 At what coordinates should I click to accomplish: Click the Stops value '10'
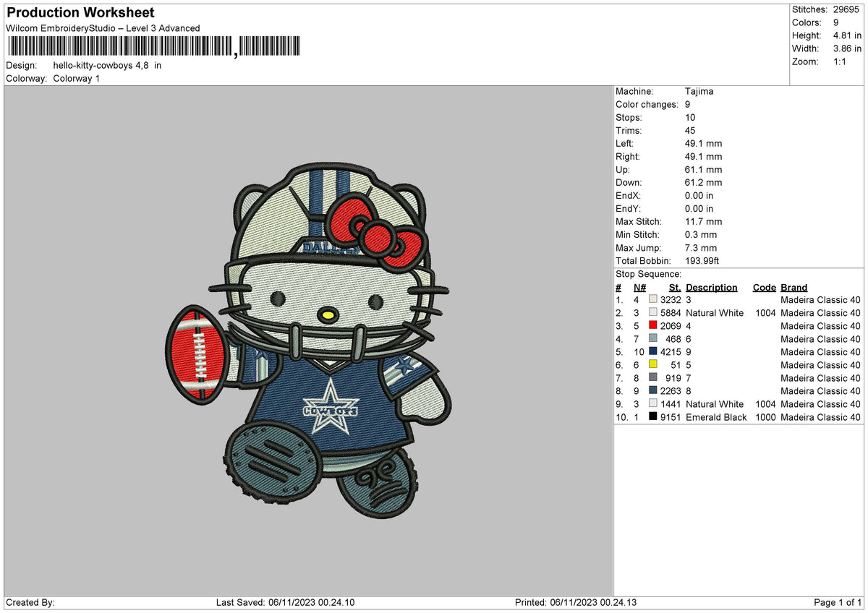[x=690, y=117]
